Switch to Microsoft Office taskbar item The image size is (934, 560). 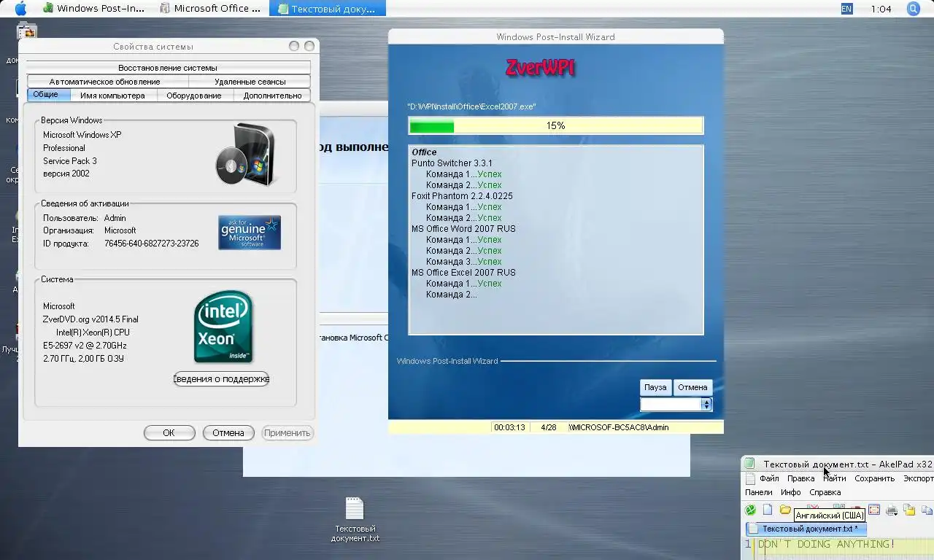(211, 9)
